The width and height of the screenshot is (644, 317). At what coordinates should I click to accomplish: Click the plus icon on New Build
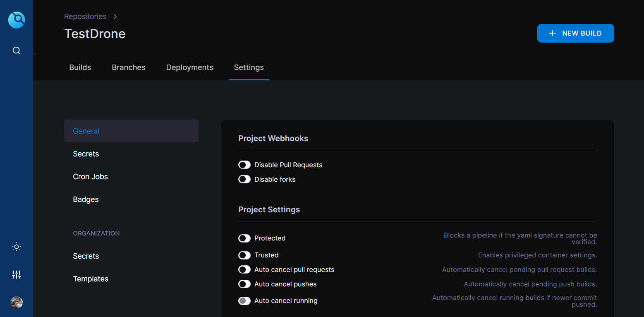coord(552,34)
